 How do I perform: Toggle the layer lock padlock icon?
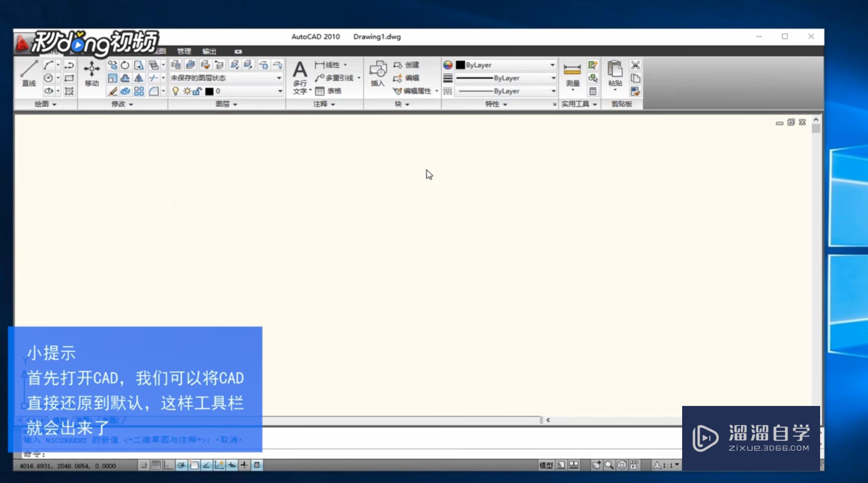tap(197, 92)
